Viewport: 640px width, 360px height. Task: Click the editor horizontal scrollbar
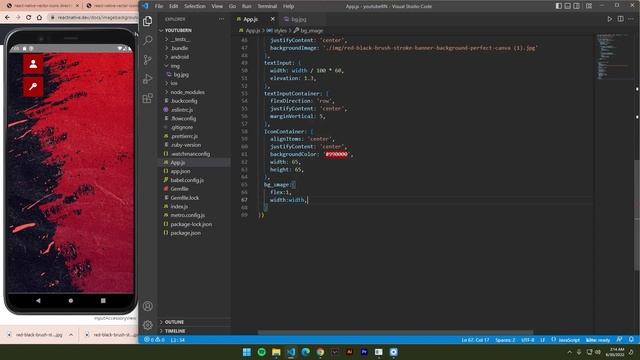[x=395, y=333]
